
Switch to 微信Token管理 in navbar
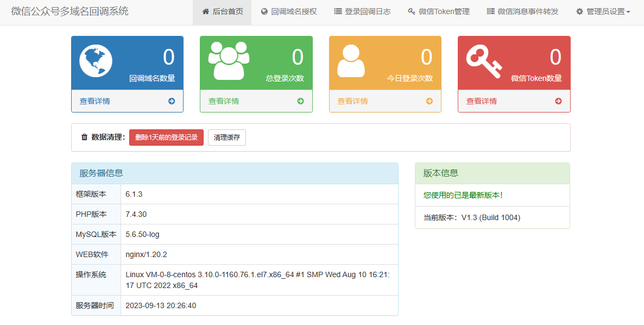[438, 11]
